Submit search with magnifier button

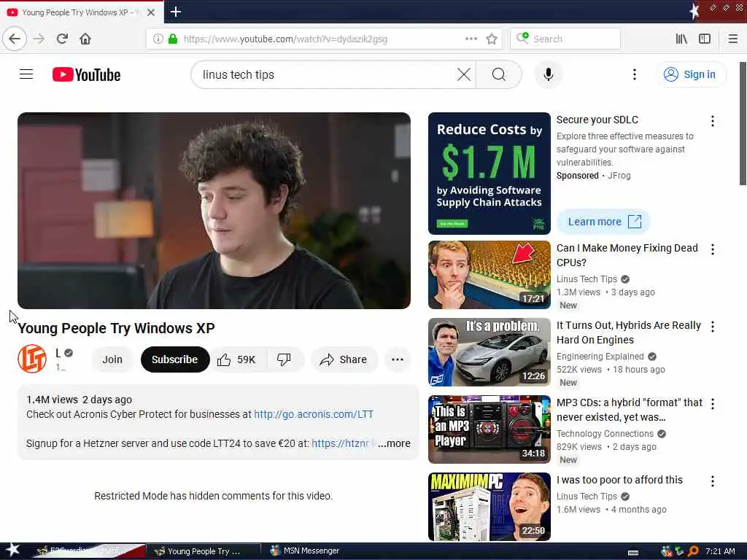pyautogui.click(x=498, y=74)
